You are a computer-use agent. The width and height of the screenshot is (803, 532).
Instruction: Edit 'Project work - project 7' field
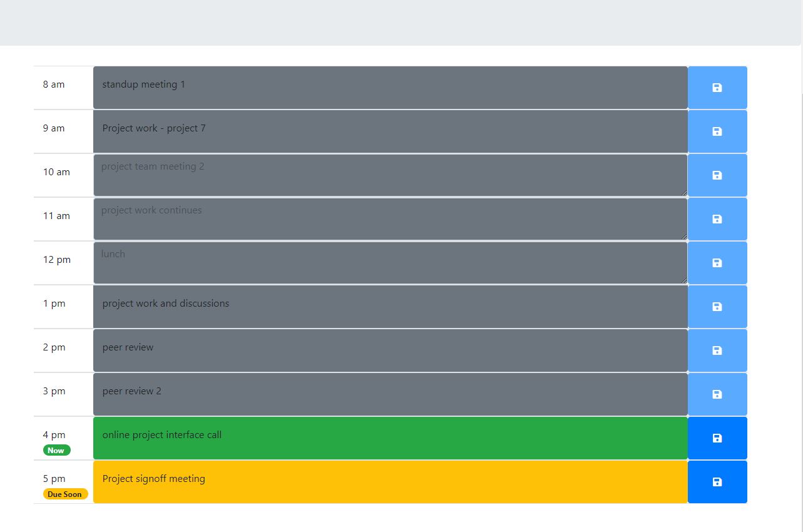(x=391, y=131)
